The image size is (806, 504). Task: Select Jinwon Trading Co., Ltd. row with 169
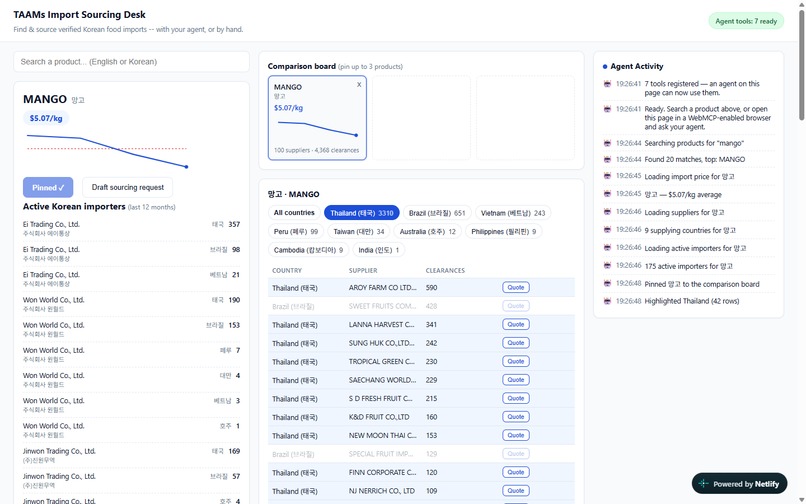[132, 455]
